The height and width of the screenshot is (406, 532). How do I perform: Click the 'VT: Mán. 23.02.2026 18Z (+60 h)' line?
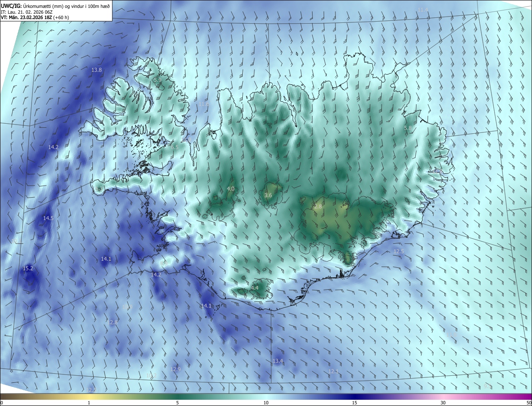pyautogui.click(x=35, y=17)
